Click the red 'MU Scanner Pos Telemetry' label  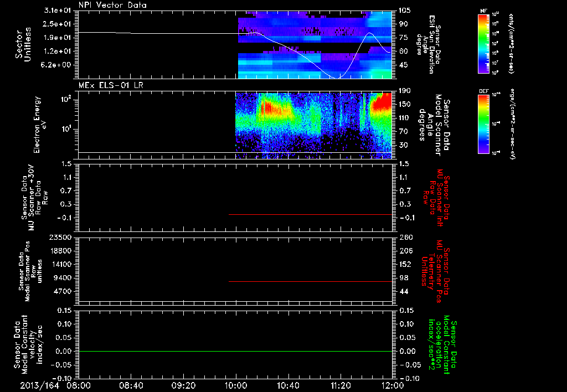[x=435, y=271]
